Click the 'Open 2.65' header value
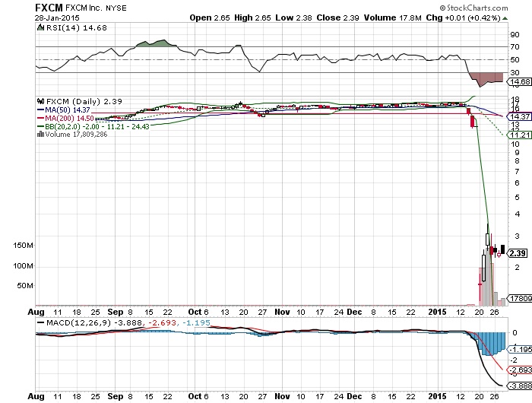 210,17
